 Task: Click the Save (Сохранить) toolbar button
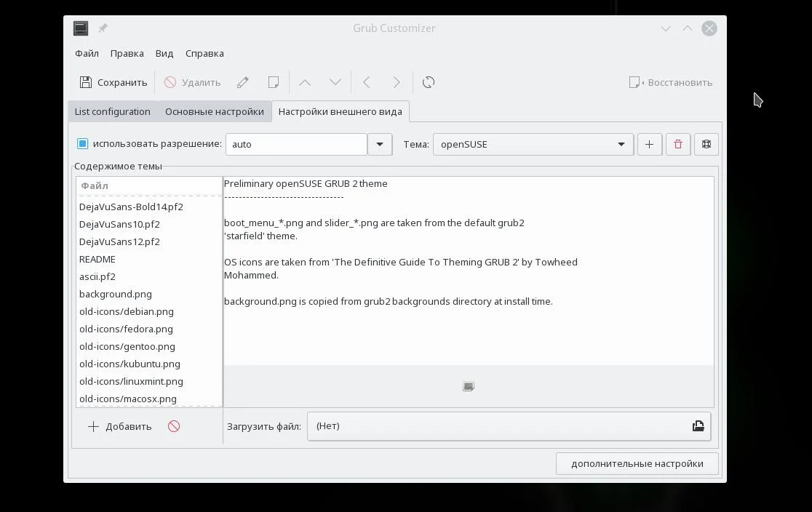[x=113, y=82]
